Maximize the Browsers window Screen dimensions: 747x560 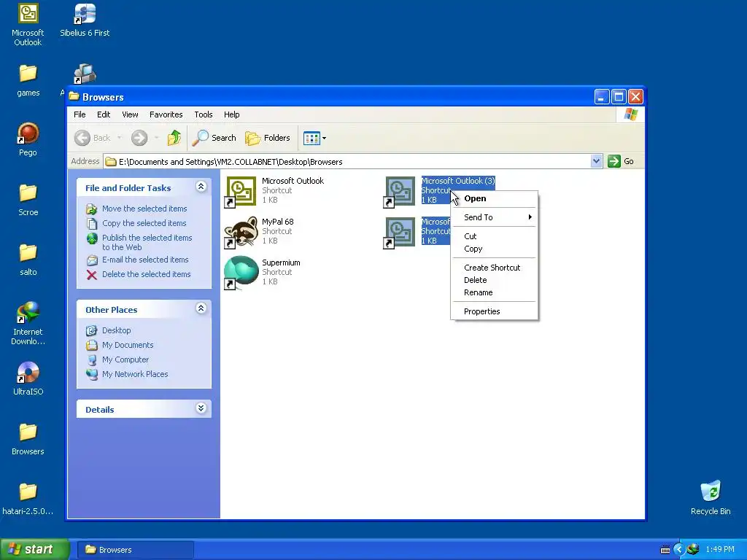619,97
